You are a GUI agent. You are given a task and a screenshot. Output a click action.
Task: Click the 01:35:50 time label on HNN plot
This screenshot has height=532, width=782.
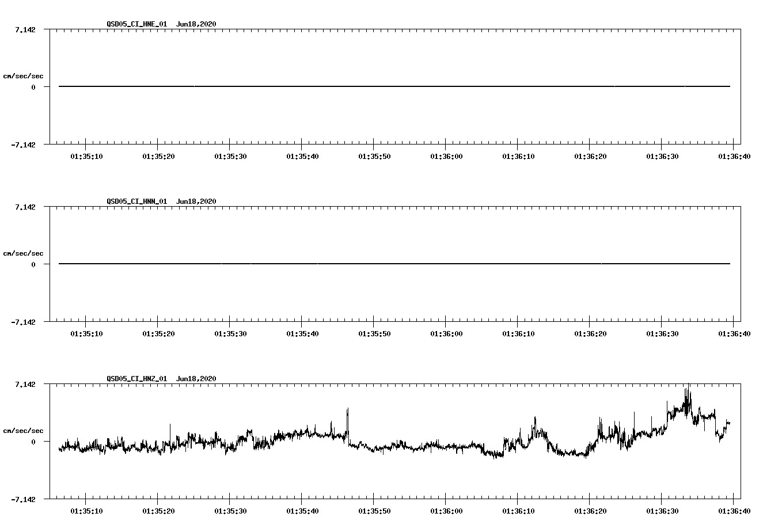coord(374,333)
